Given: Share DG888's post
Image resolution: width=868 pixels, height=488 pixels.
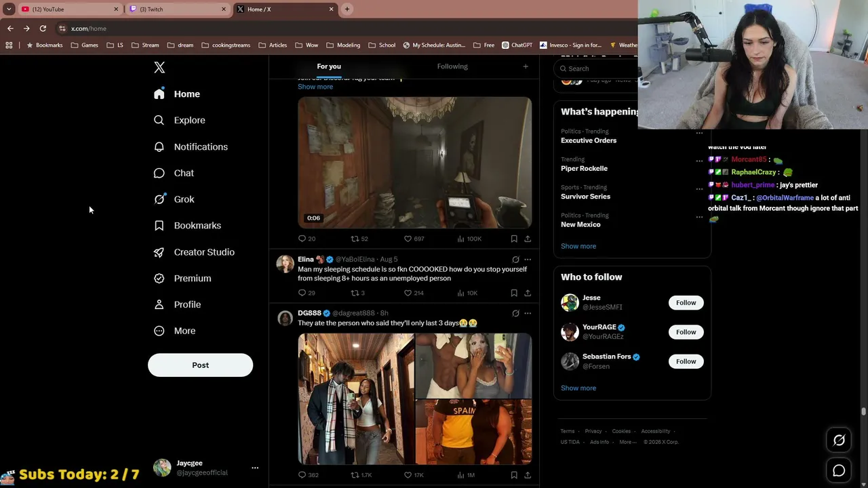Looking at the screenshot, I should point(528,475).
